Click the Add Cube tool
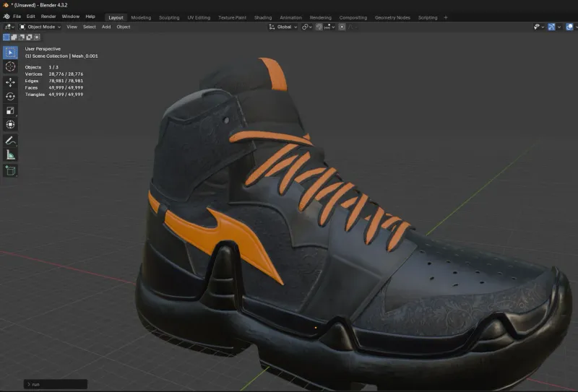This screenshot has height=392, width=578. (x=10, y=170)
